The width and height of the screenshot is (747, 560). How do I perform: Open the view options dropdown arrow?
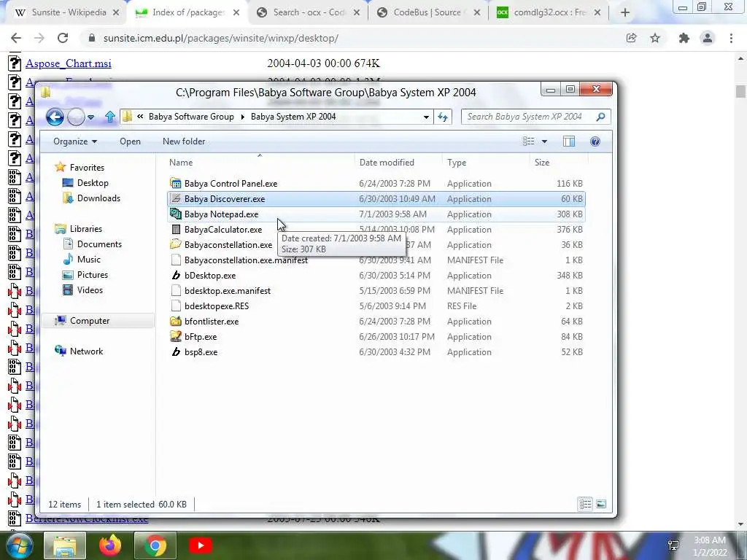(x=544, y=141)
